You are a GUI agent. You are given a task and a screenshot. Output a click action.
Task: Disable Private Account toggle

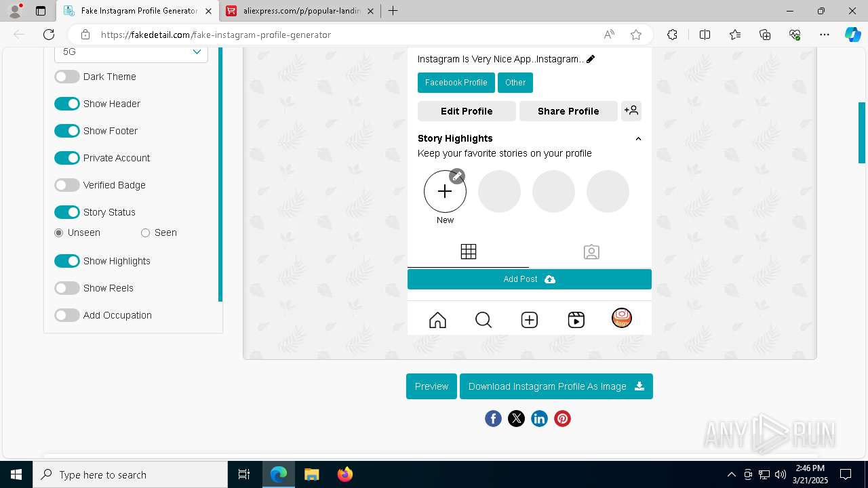click(67, 158)
